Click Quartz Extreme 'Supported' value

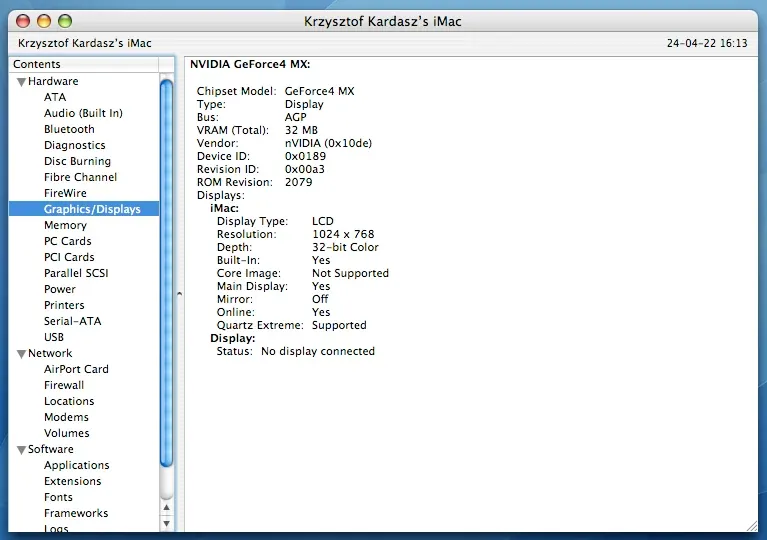(339, 325)
